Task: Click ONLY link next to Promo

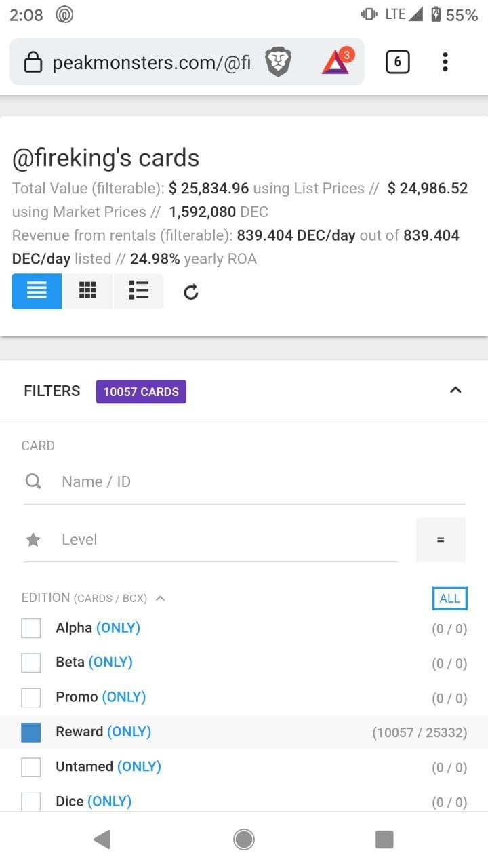Action: [x=124, y=696]
